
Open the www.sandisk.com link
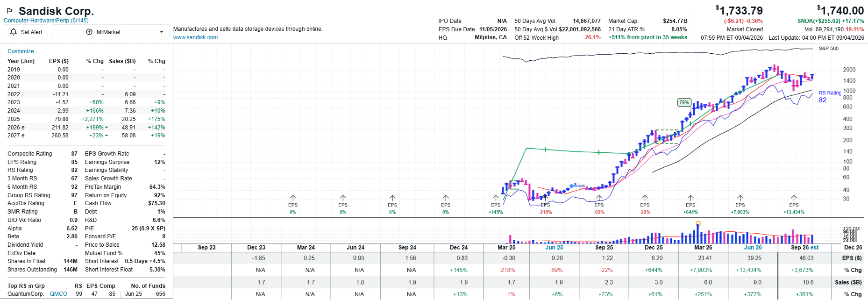click(x=195, y=37)
